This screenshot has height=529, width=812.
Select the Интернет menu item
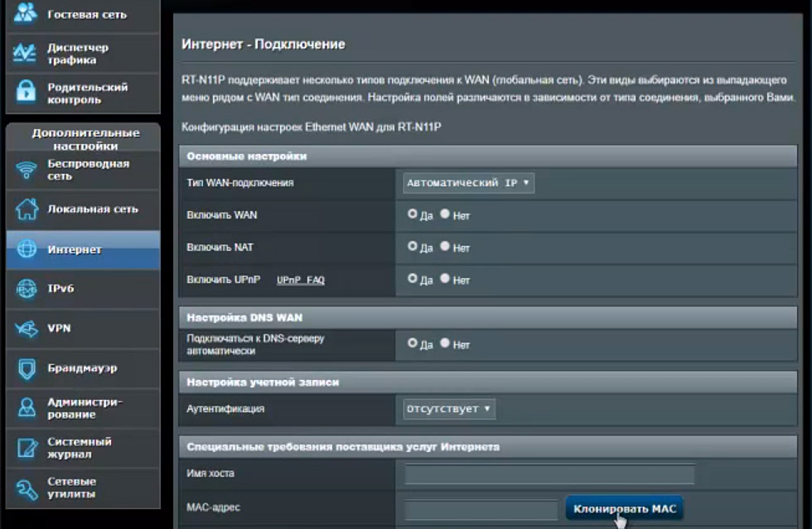[75, 249]
